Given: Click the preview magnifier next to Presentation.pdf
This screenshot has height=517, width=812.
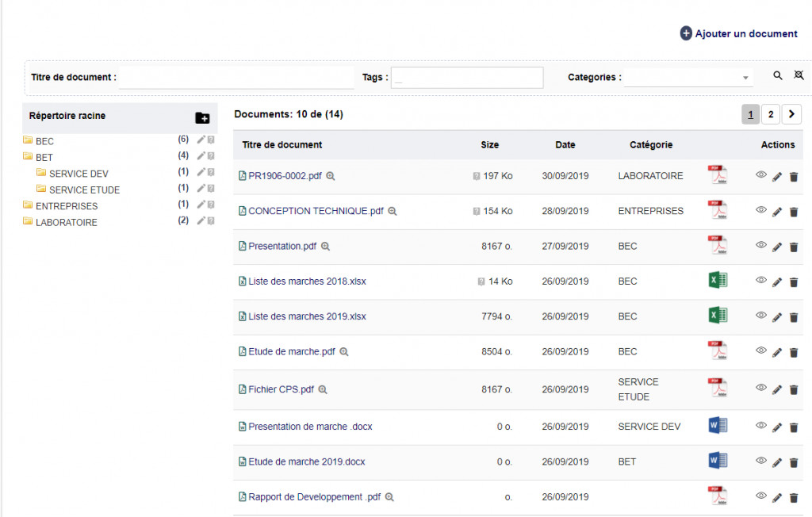Looking at the screenshot, I should 325,247.
